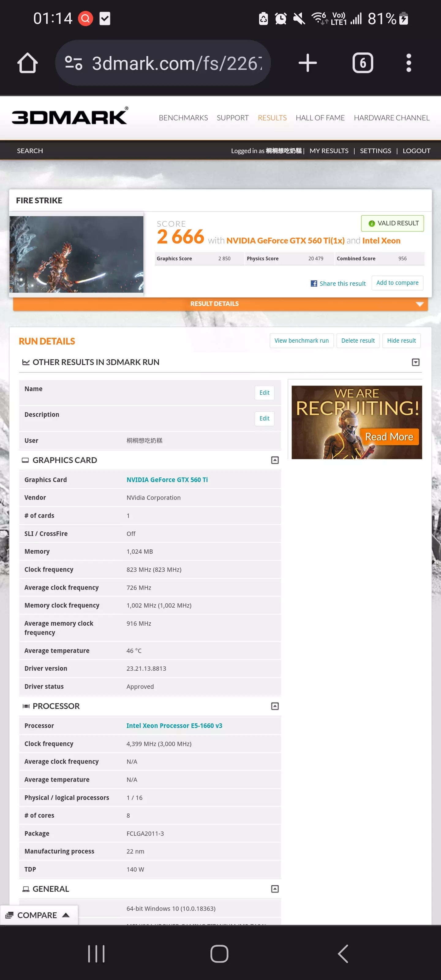Select the TDP value 140 W
441x980 pixels.
(135, 869)
